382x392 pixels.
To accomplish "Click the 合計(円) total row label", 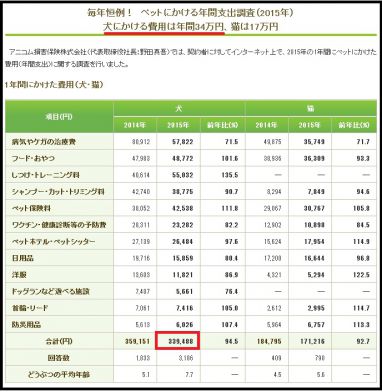I will [x=59, y=341].
